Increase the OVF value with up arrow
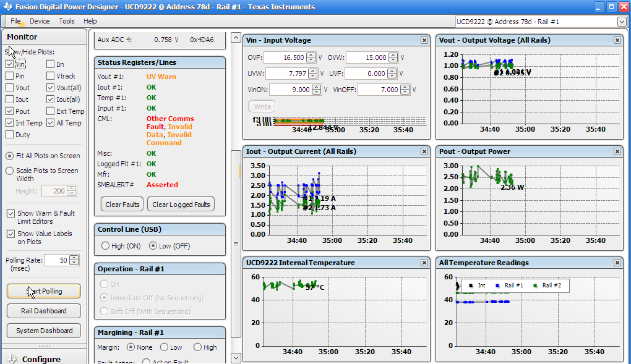This screenshot has height=364, width=631. (311, 56)
